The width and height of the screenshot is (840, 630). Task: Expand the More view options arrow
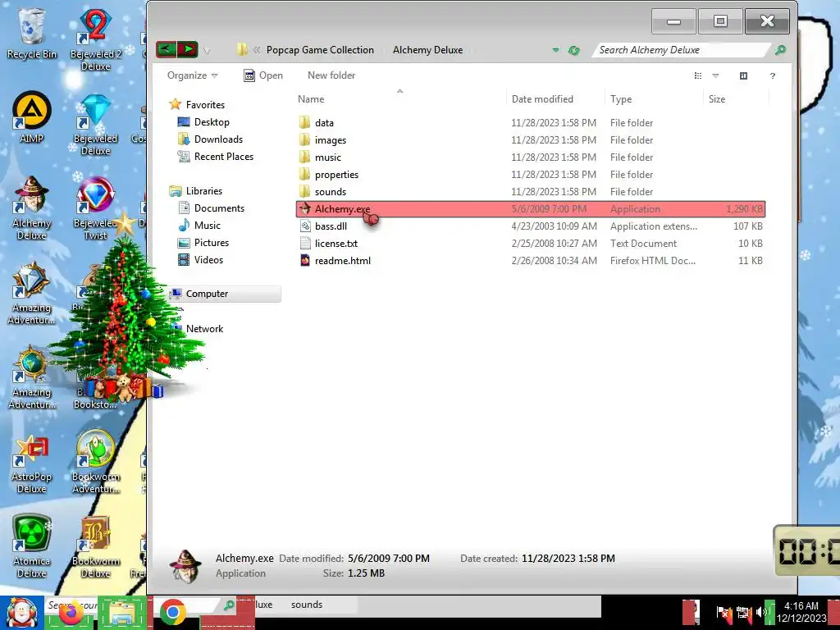715,75
